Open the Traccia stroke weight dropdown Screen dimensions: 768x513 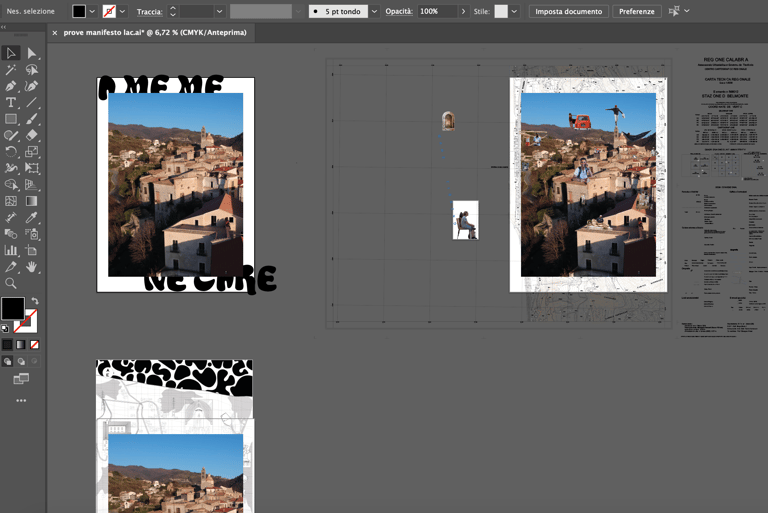point(219,11)
